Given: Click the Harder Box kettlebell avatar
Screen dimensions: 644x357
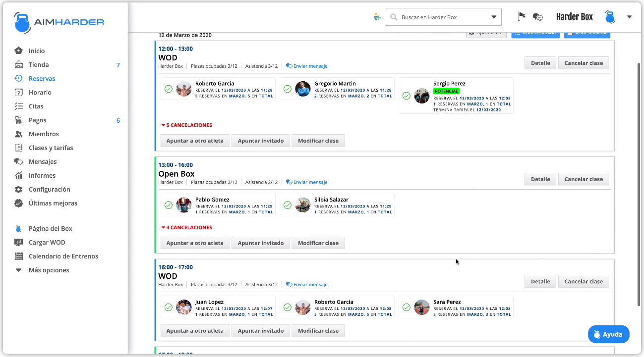Looking at the screenshot, I should click(609, 16).
